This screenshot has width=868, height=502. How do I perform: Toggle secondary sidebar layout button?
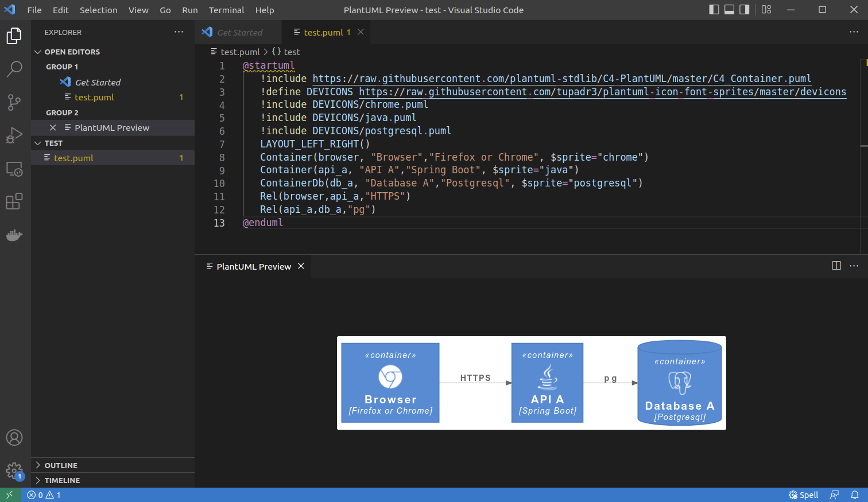(745, 10)
